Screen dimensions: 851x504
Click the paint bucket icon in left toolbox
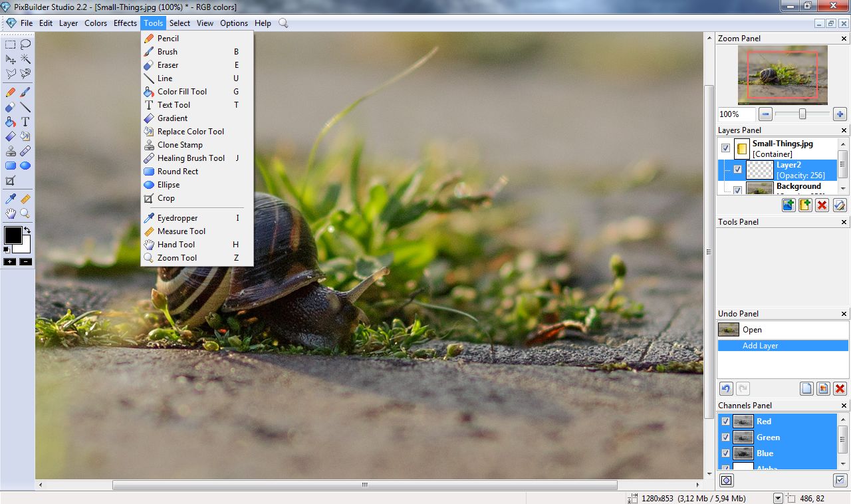coord(11,122)
